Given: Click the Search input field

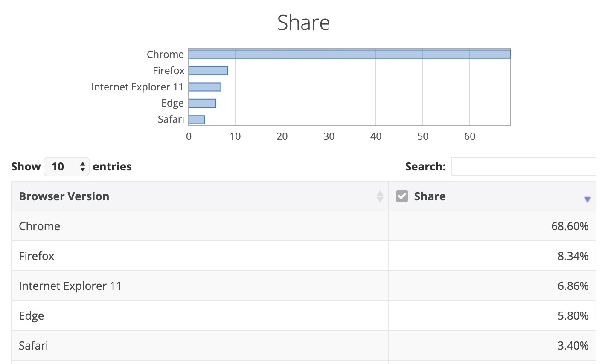Looking at the screenshot, I should (524, 166).
